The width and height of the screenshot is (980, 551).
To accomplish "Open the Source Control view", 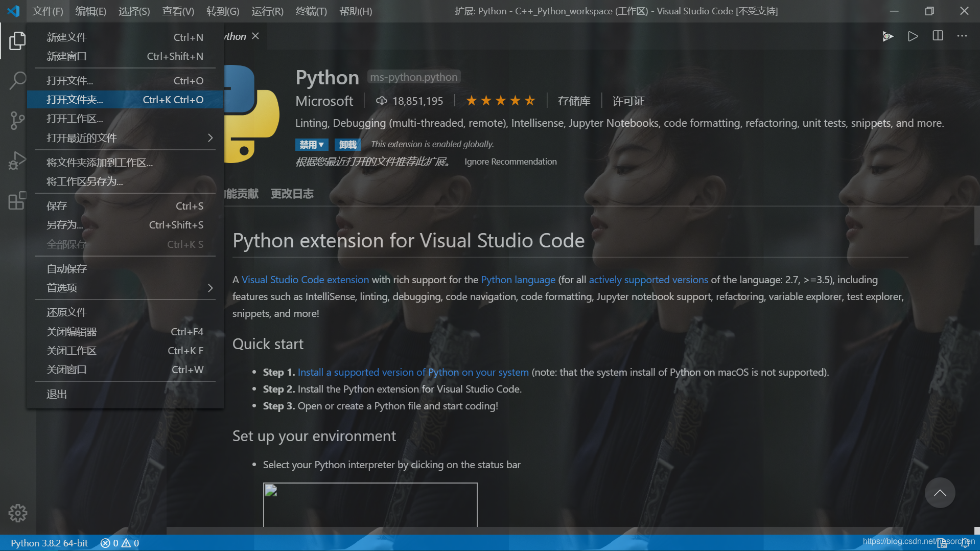I will 17,121.
